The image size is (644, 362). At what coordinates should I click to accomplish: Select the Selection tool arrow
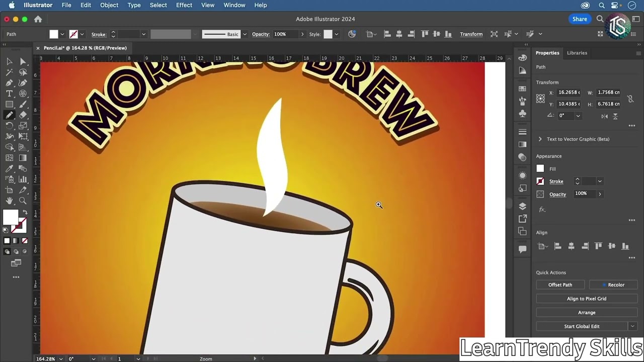9,61
